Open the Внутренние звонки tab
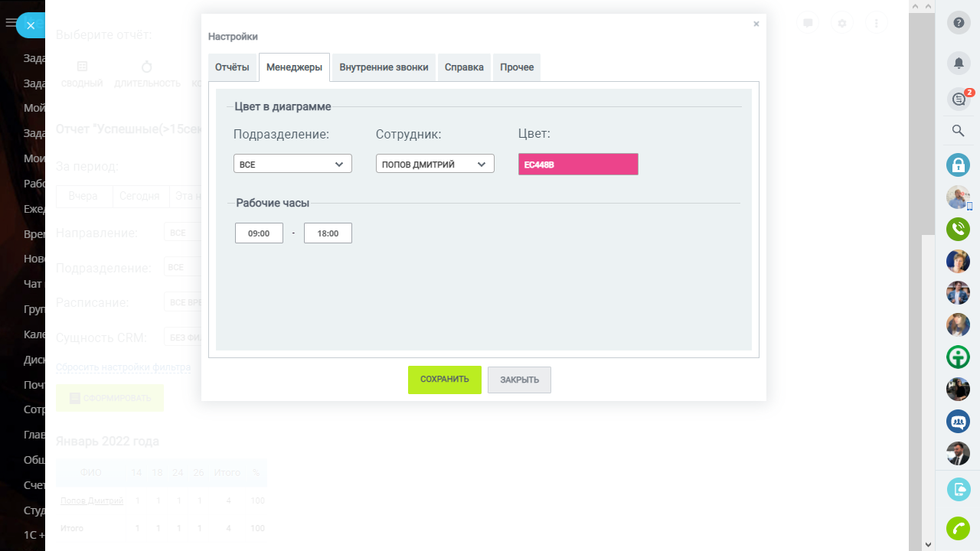 (x=384, y=67)
